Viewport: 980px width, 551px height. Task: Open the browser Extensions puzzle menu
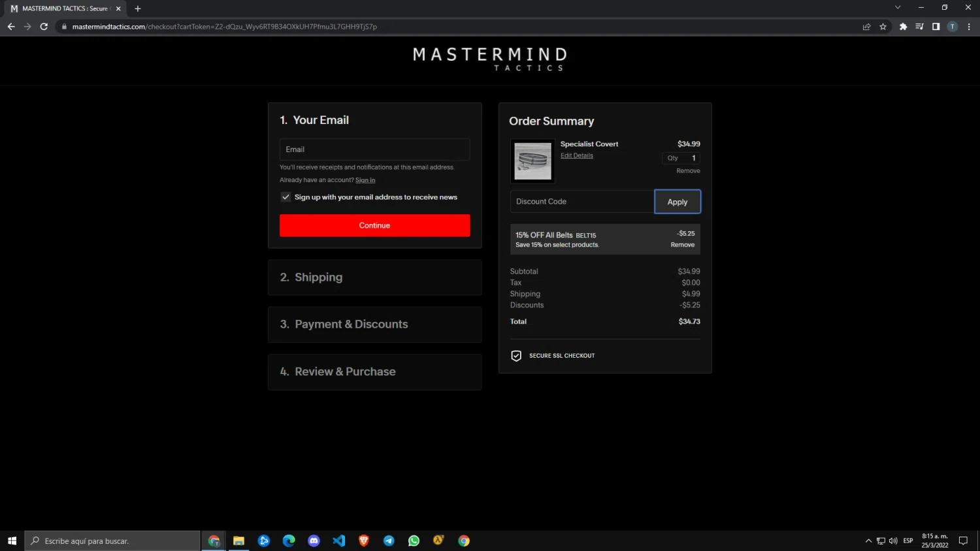903,27
